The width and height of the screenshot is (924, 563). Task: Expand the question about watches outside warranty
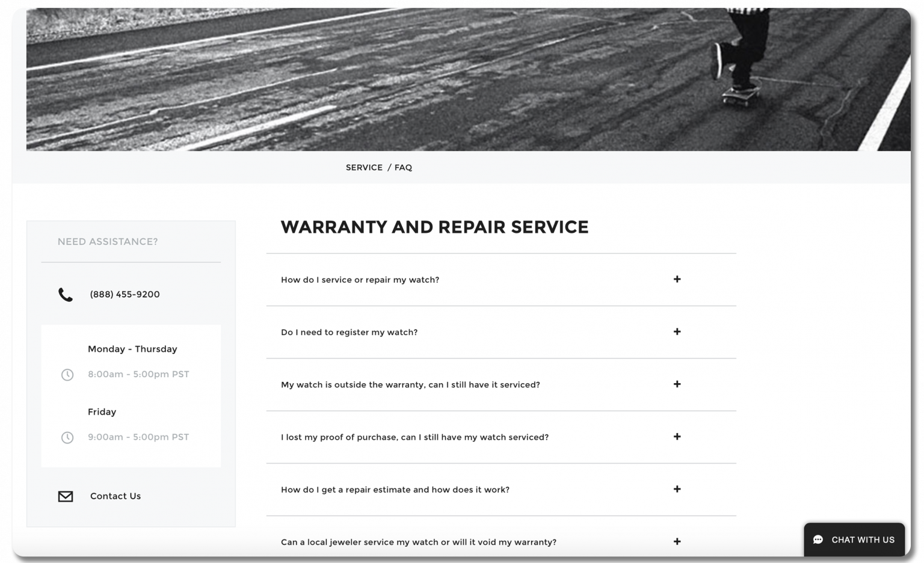[x=411, y=384]
